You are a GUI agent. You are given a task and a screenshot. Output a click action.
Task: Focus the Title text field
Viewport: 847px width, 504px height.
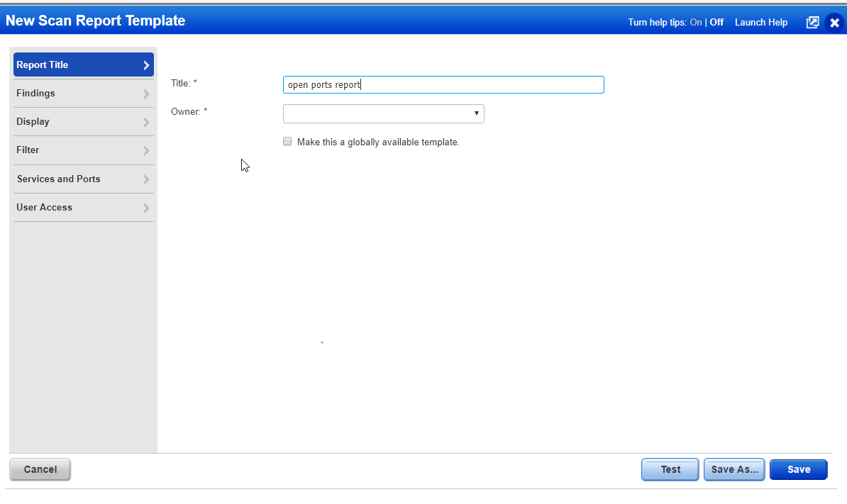click(x=443, y=85)
